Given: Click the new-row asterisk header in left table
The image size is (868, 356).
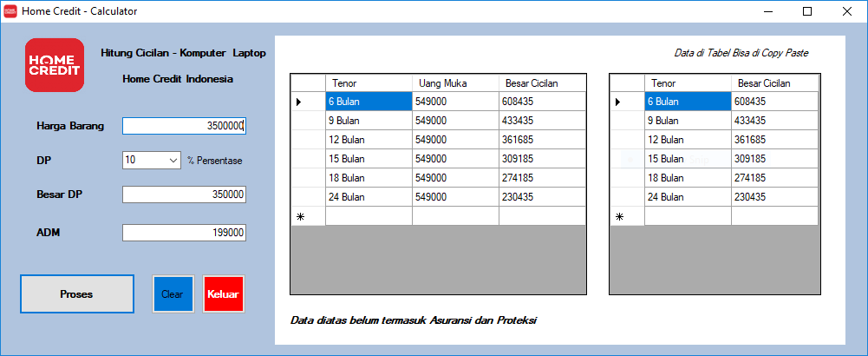Looking at the screenshot, I should pos(308,216).
